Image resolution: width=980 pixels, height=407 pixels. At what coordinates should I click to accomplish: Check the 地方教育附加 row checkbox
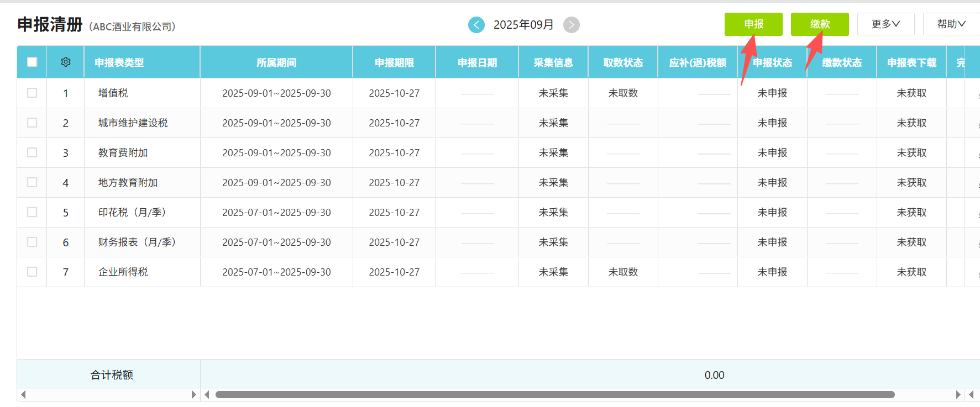click(32, 182)
